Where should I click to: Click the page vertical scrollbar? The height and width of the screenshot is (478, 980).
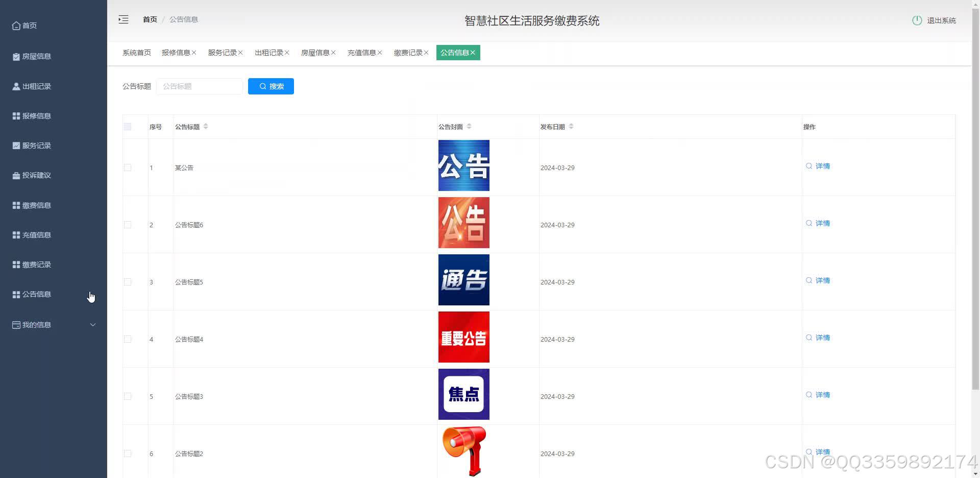click(x=975, y=199)
